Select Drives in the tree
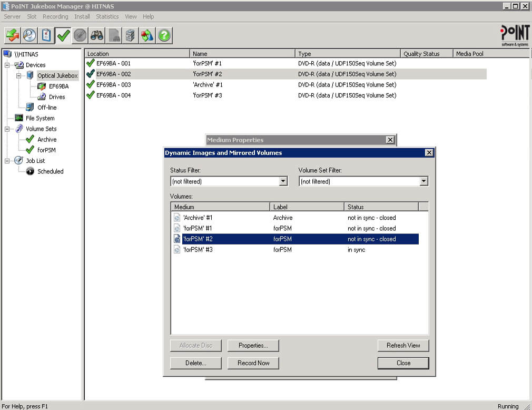This screenshot has width=532, height=410. [57, 97]
